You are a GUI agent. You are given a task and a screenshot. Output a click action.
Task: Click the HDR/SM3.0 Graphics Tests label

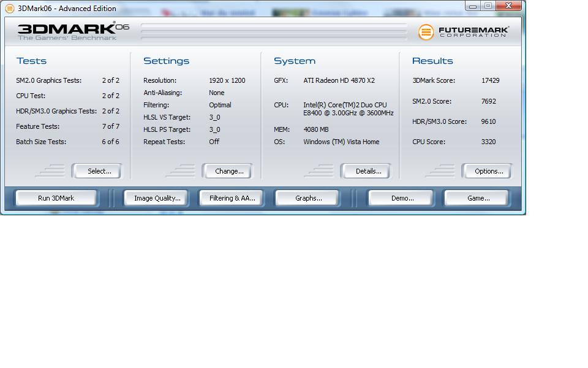[56, 111]
